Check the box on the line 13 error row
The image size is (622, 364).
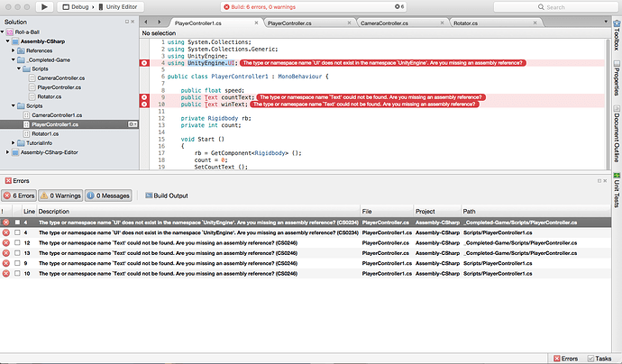(x=17, y=253)
